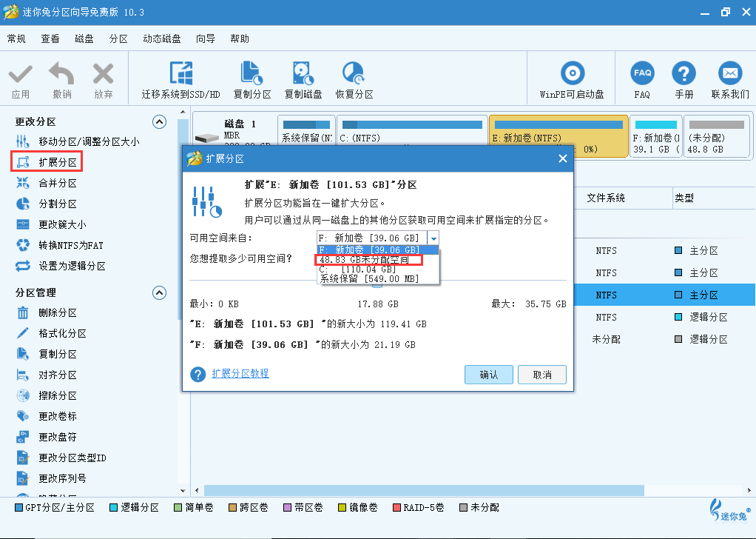Select the 系统保留 partition block
Viewport: 756px width, 539px height.
click(307, 130)
